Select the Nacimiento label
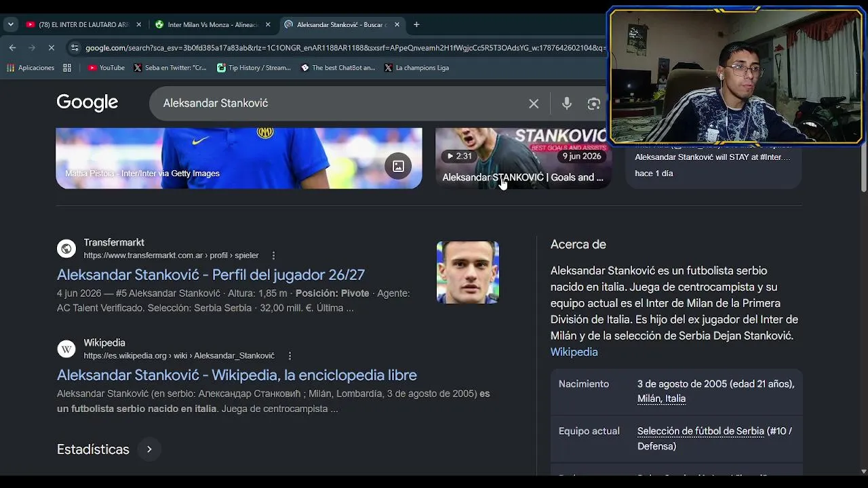 (x=584, y=384)
